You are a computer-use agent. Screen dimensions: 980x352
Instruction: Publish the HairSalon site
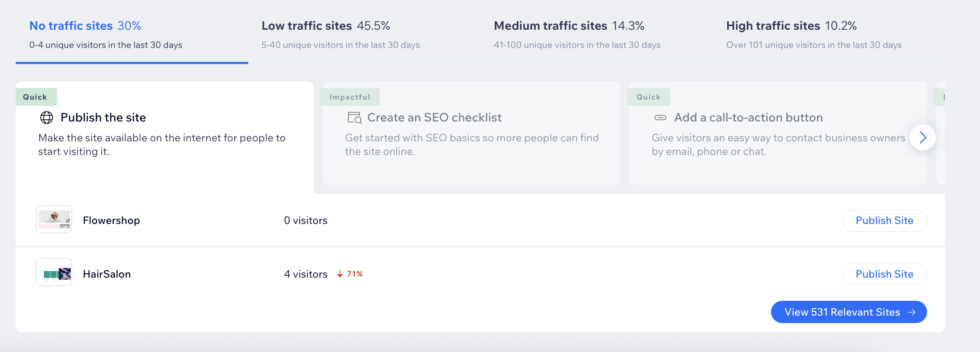tap(884, 274)
